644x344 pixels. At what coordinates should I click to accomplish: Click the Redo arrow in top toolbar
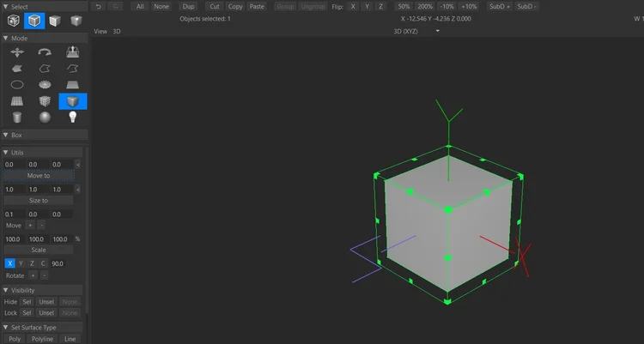[x=115, y=7]
